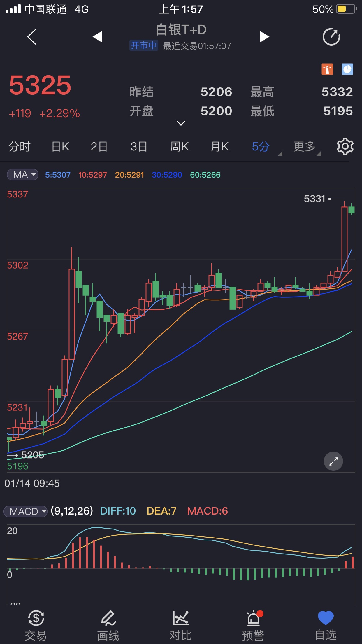
Task: Tap the 开盘 5200 value
Action: click(216, 111)
